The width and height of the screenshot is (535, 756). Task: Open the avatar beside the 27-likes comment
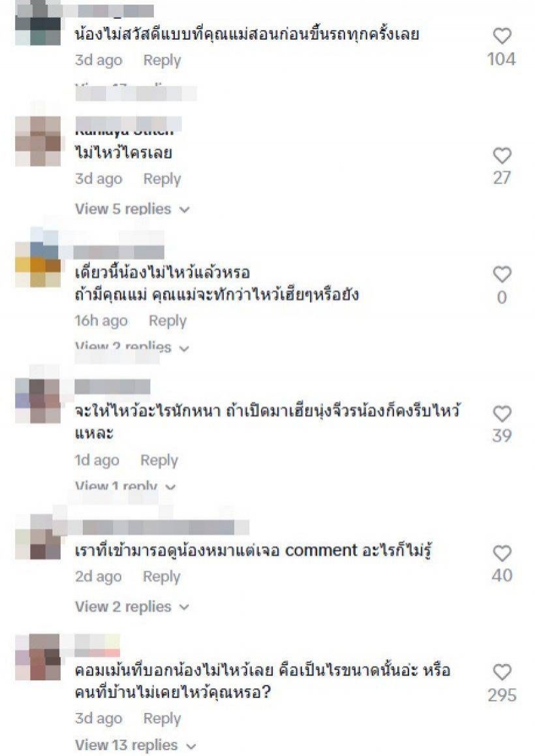(x=38, y=141)
